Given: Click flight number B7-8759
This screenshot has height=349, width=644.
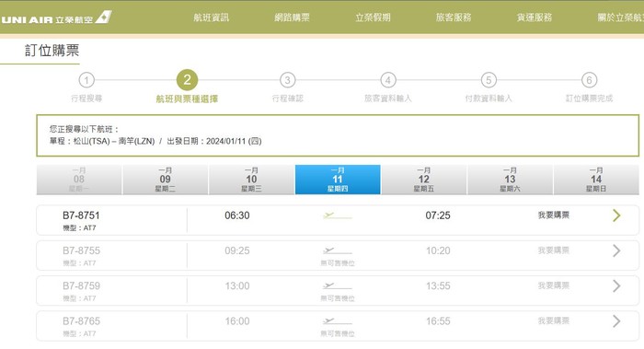Looking at the screenshot, I should [81, 286].
